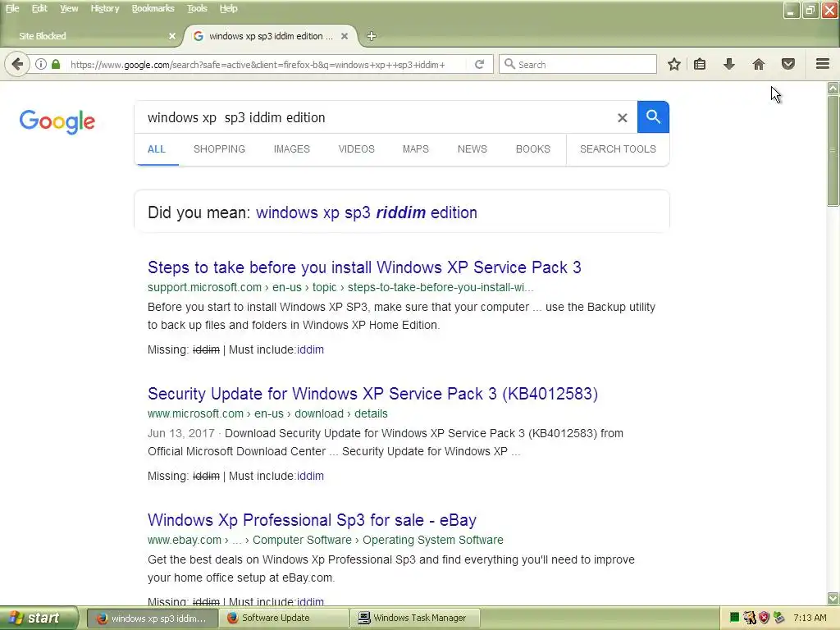Open the History menu
The image size is (840, 630).
[x=104, y=8]
